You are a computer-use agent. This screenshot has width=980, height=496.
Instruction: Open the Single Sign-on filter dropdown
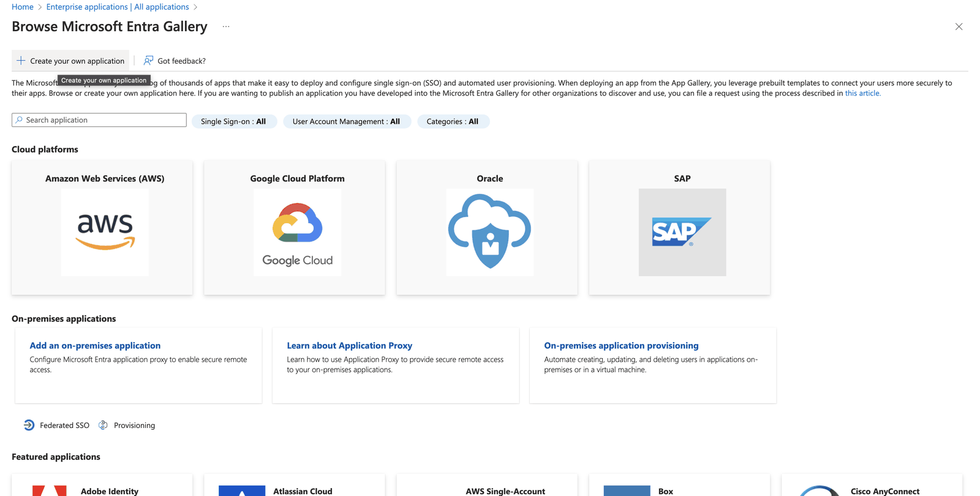[234, 121]
